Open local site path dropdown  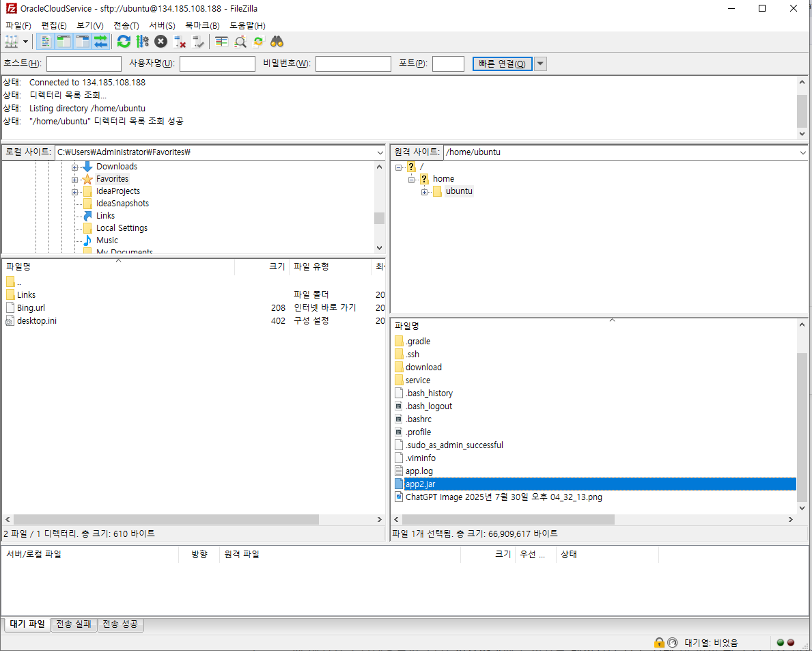point(380,153)
